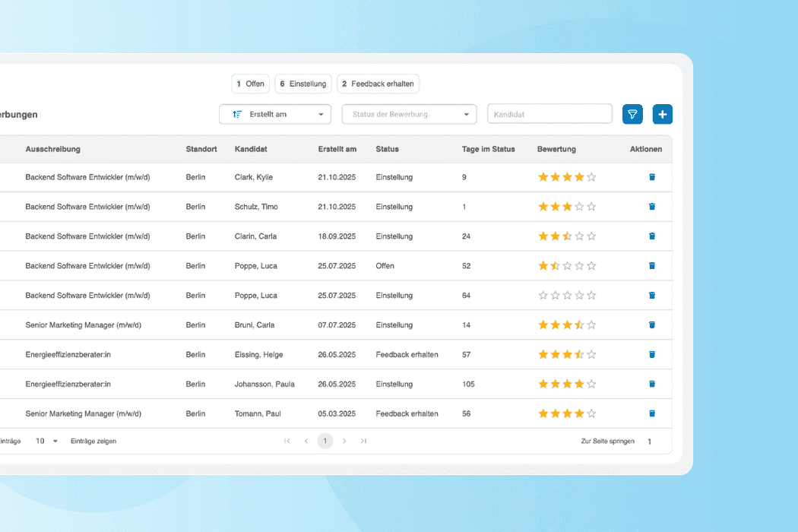Screen dimensions: 798x532
Task: Select page 1 in the pagination
Action: [x=325, y=441]
